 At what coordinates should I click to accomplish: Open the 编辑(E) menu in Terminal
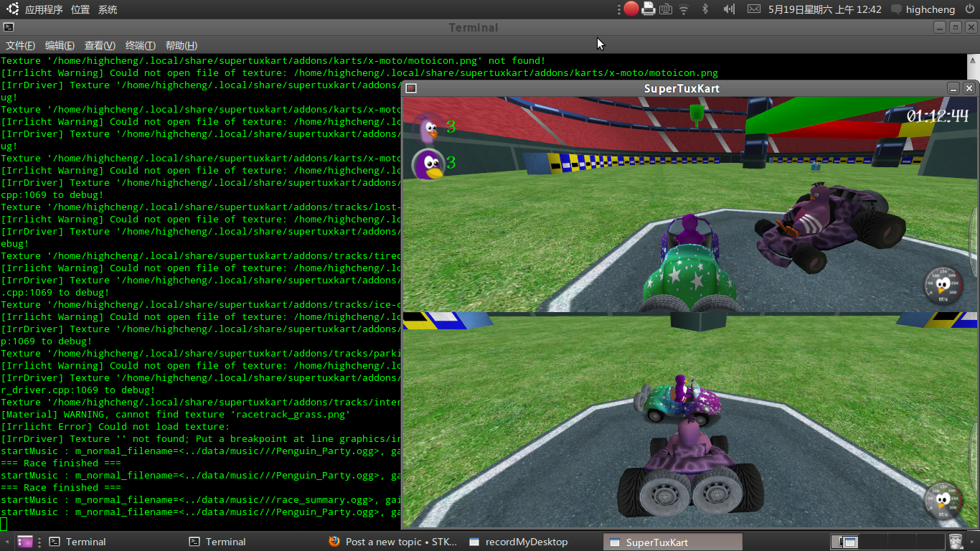pos(60,45)
